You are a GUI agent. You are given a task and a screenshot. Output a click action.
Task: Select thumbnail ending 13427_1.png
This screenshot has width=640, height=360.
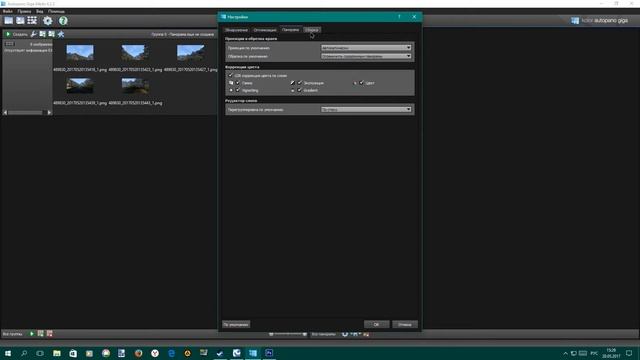point(191,53)
